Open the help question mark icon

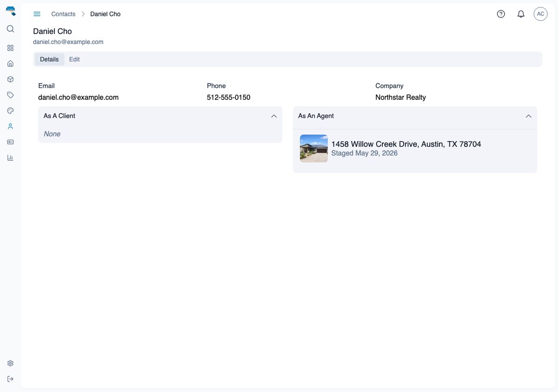501,14
